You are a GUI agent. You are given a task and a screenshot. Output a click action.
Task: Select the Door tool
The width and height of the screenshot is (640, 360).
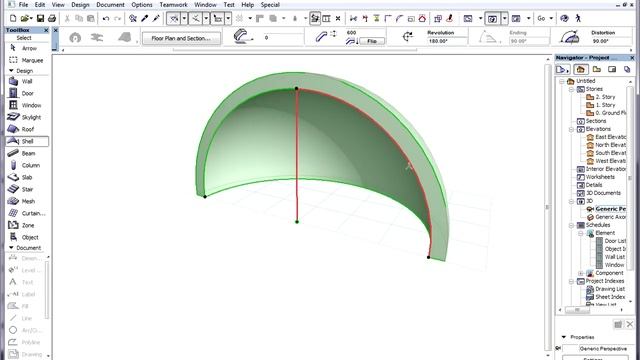pos(27,93)
